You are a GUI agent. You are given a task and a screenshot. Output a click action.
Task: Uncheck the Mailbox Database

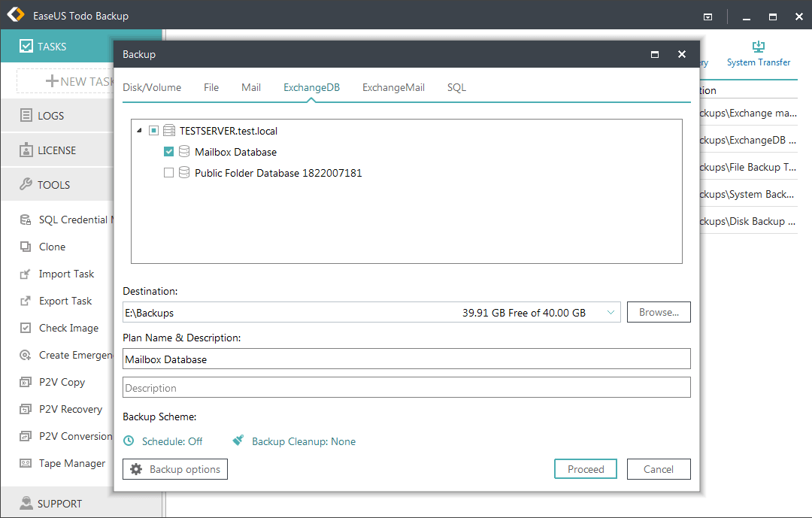point(169,151)
